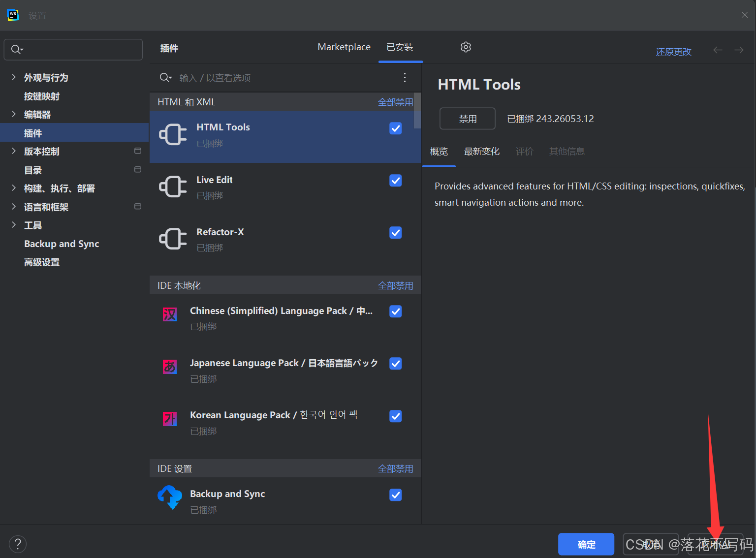Expand the 版本控制 tree item
Viewport: 756px width, 558px height.
(x=13, y=151)
